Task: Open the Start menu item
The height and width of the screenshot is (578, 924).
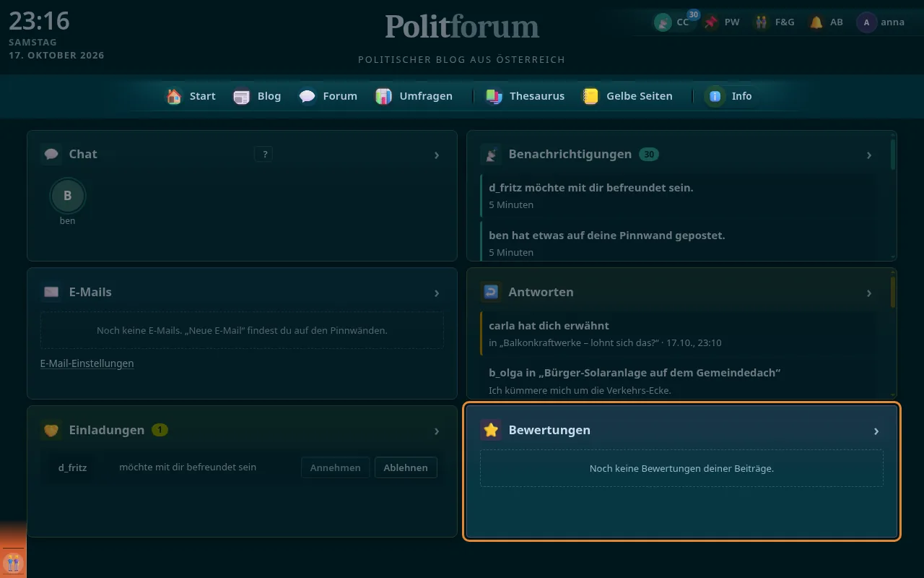Action: click(191, 96)
